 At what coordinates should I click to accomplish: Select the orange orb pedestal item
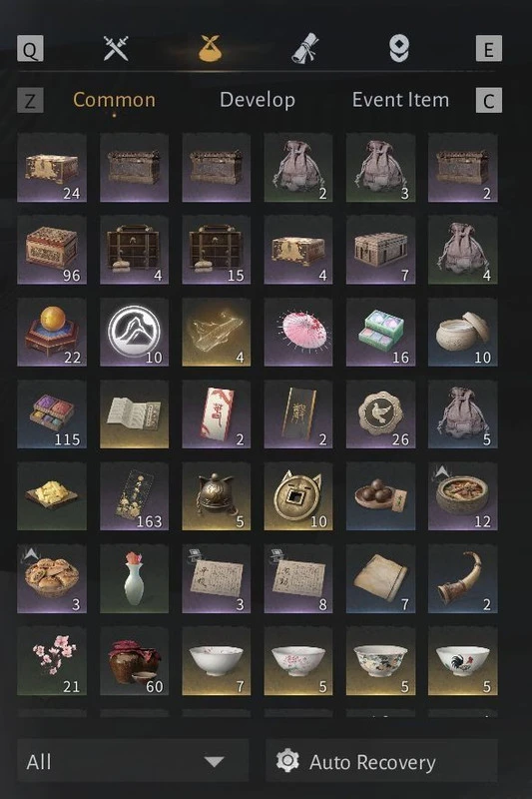tap(52, 333)
